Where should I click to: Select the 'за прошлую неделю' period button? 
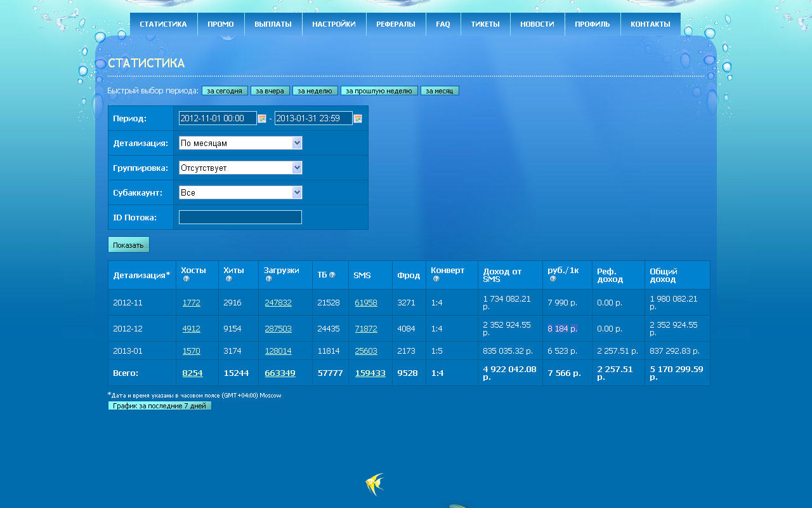pos(379,91)
